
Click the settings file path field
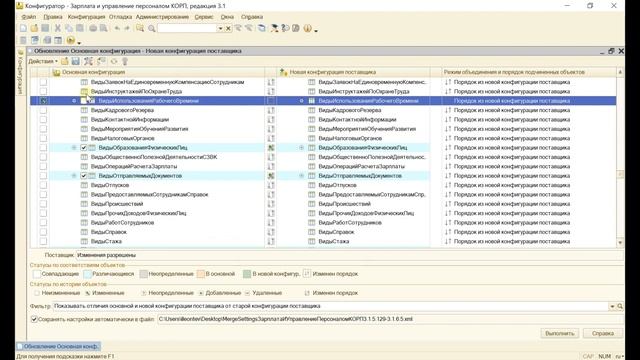390,319
